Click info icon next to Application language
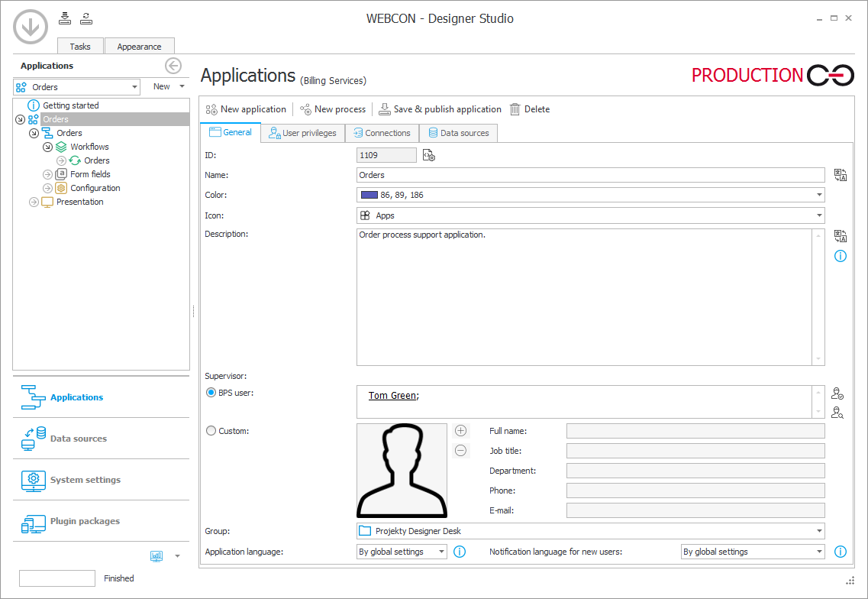The height and width of the screenshot is (599, 868). click(x=460, y=552)
